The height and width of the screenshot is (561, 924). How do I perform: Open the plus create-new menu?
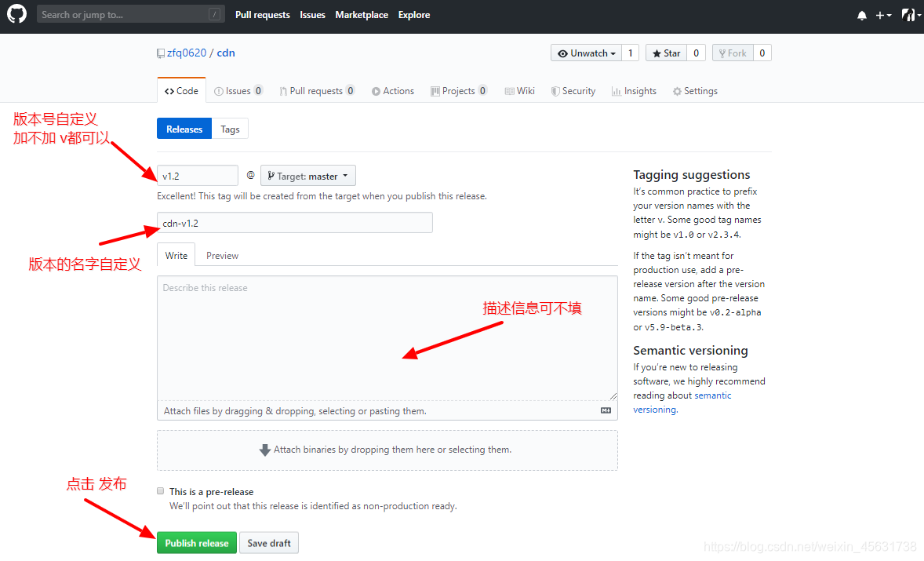[x=882, y=16]
